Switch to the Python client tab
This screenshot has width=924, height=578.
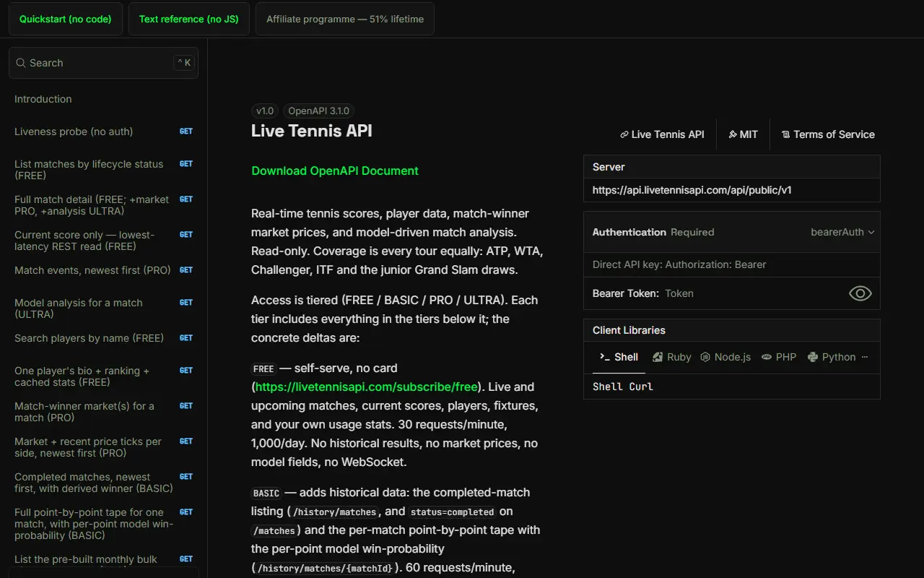[832, 357]
